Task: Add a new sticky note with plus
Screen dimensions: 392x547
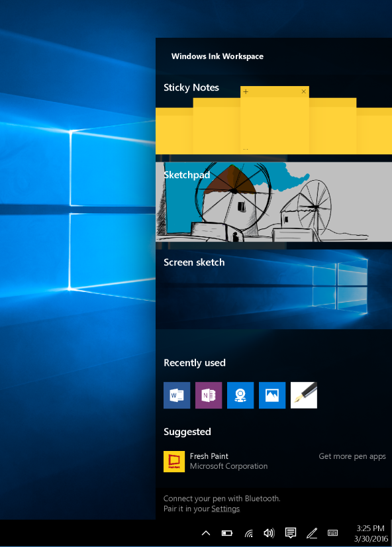Action: click(246, 92)
